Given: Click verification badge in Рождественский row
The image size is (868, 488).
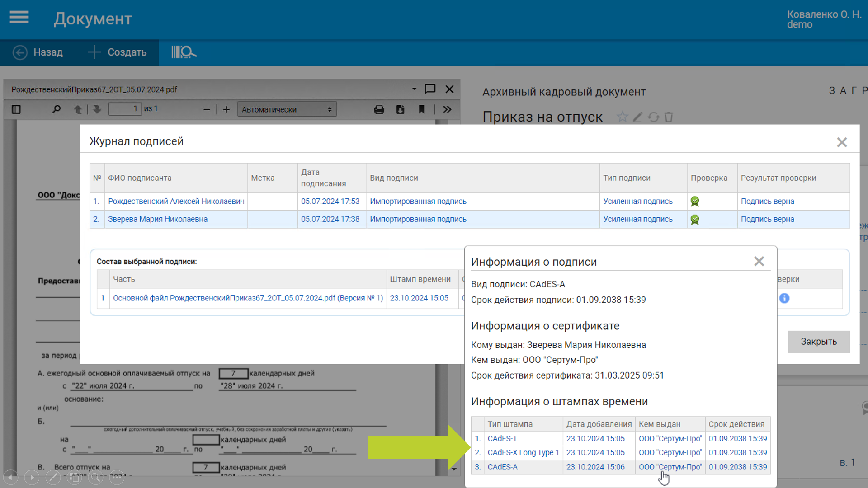Looking at the screenshot, I should pos(695,202).
